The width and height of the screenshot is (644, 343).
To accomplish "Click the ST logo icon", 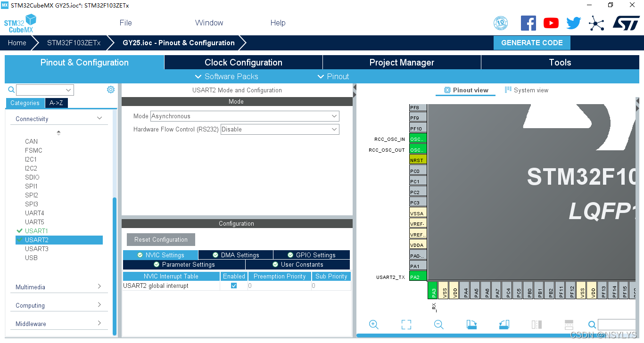I will pos(626,23).
